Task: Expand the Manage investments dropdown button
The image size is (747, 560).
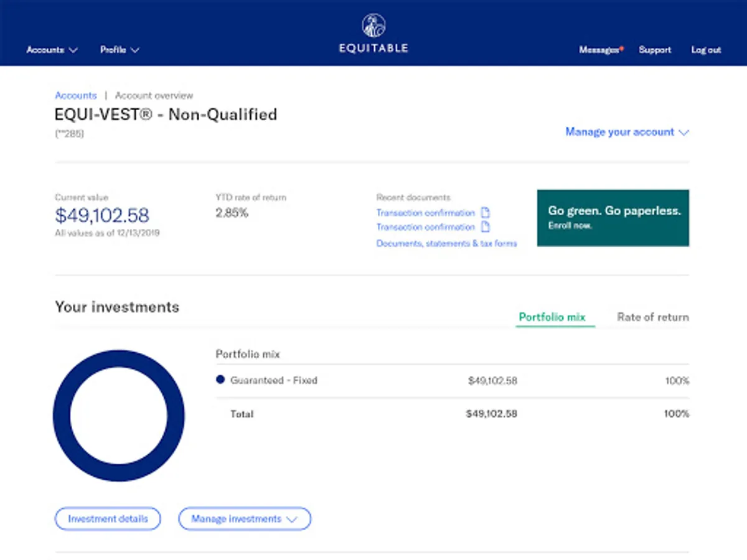Action: click(x=245, y=519)
